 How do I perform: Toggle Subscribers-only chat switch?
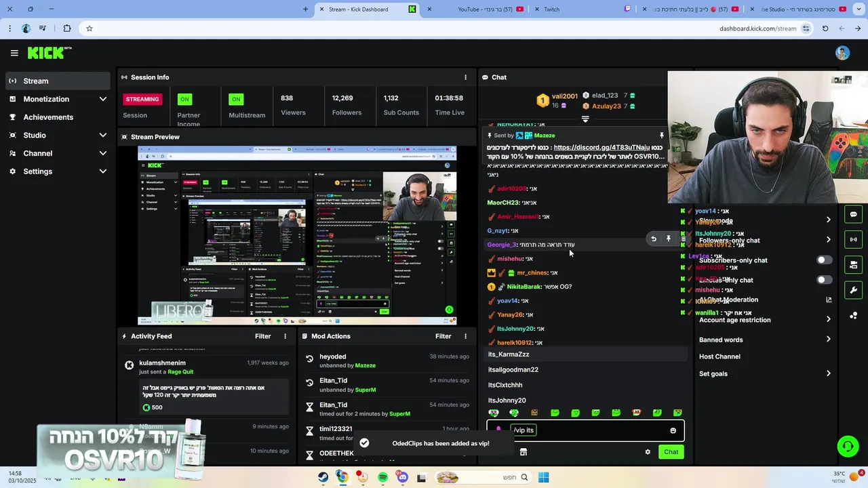click(x=824, y=260)
